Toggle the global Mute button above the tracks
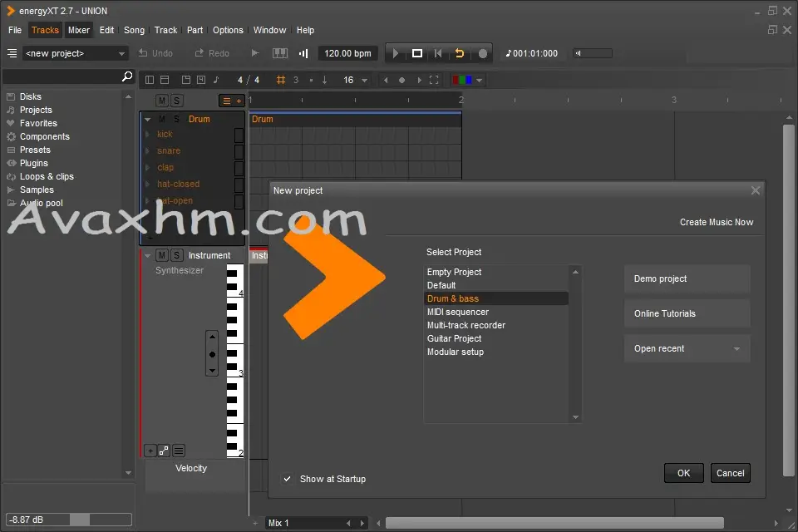The image size is (798, 532). [x=162, y=101]
